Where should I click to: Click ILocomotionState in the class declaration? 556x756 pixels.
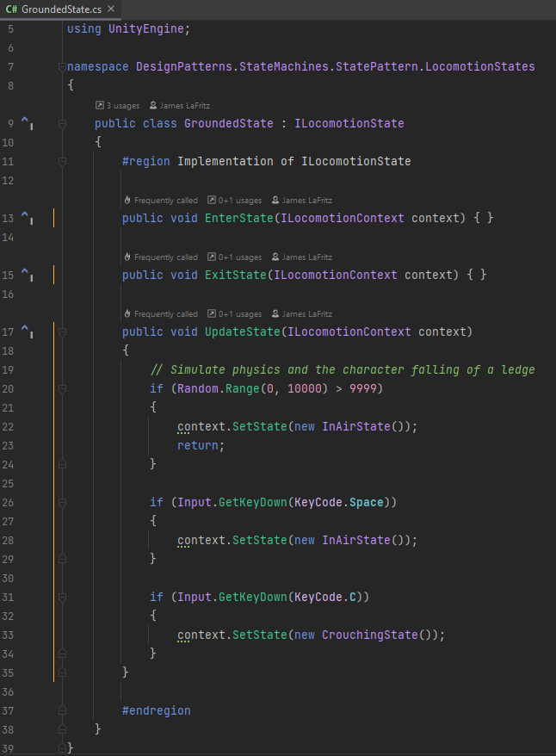349,123
